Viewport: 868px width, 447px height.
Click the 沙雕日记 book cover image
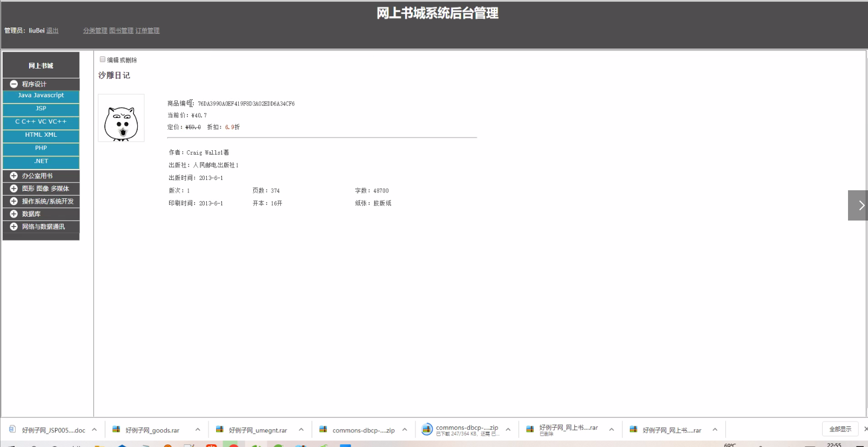tap(121, 118)
